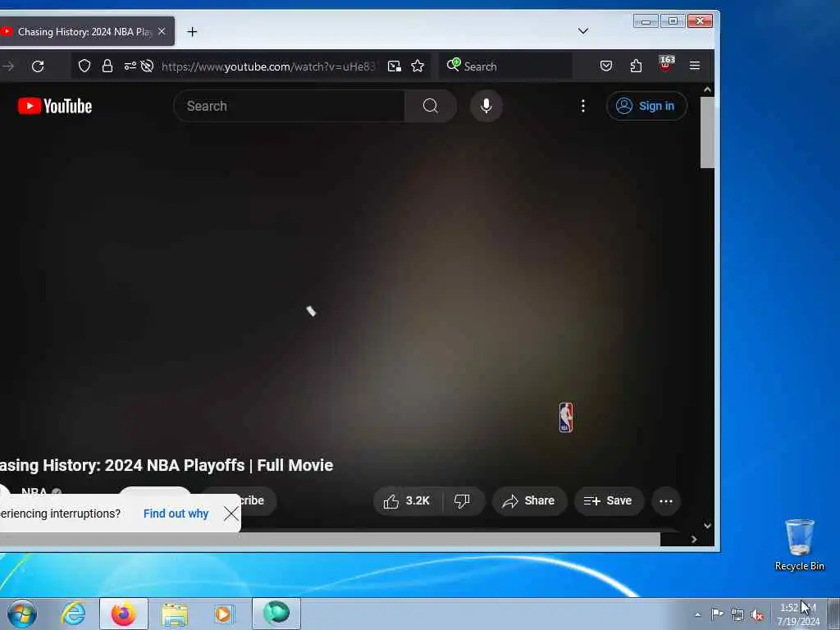Bookmark this page with the star icon
The width and height of the screenshot is (840, 630).
coord(418,66)
